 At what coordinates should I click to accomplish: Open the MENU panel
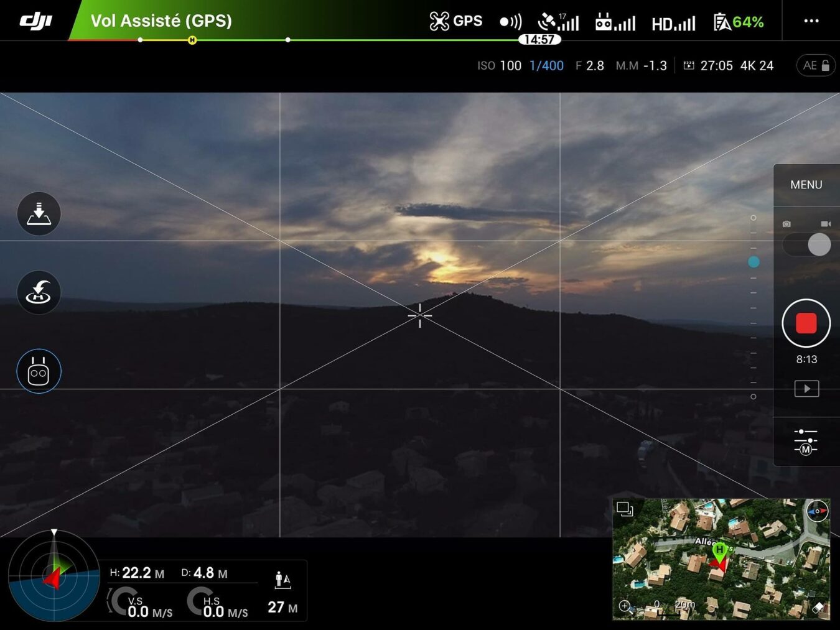point(806,185)
